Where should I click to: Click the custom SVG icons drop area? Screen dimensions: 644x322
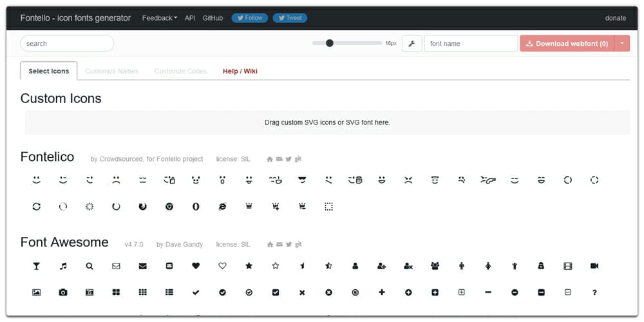click(x=327, y=122)
